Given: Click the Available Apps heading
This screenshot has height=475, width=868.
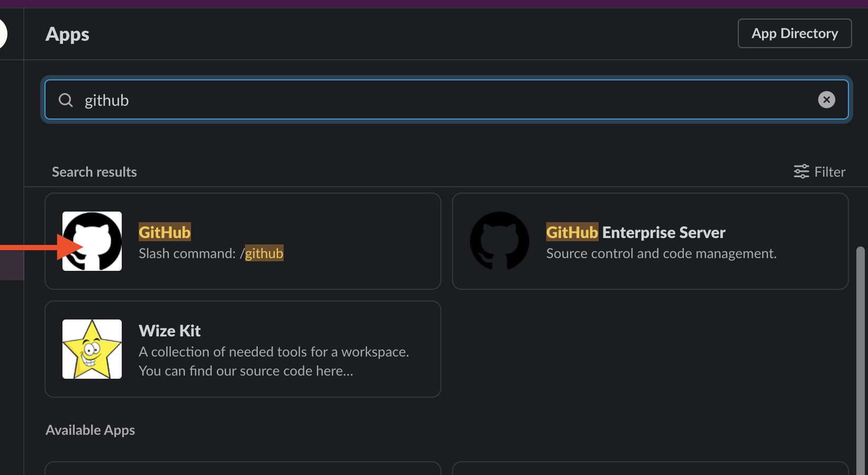Looking at the screenshot, I should pos(90,430).
